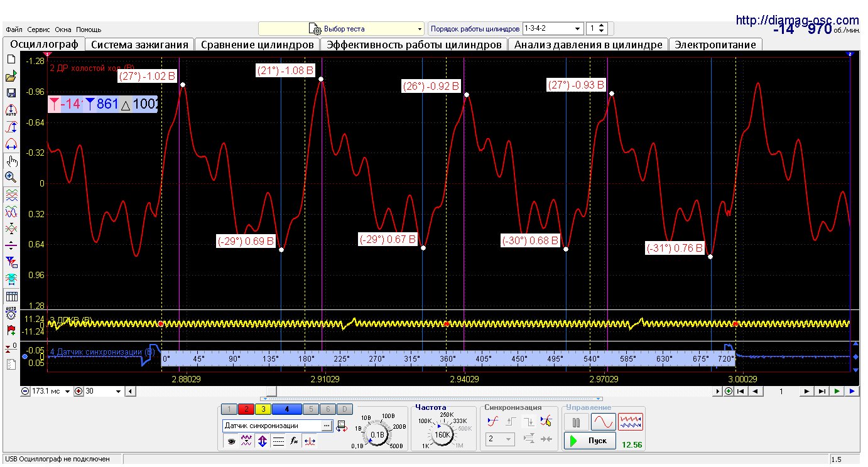Open the Помощь menu

[x=89, y=30]
